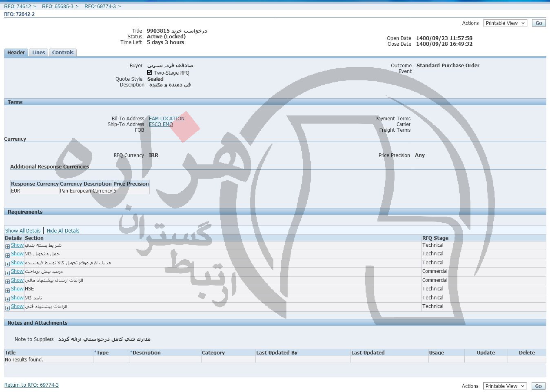550x392 pixels.
Task: Expand the plus icon beside درصد پيش پرداخت
Action: (7, 272)
